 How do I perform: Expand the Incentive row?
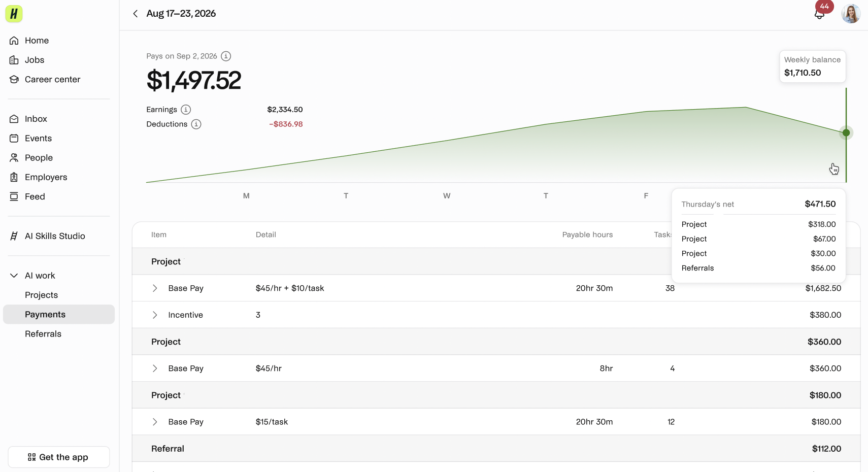(x=155, y=315)
